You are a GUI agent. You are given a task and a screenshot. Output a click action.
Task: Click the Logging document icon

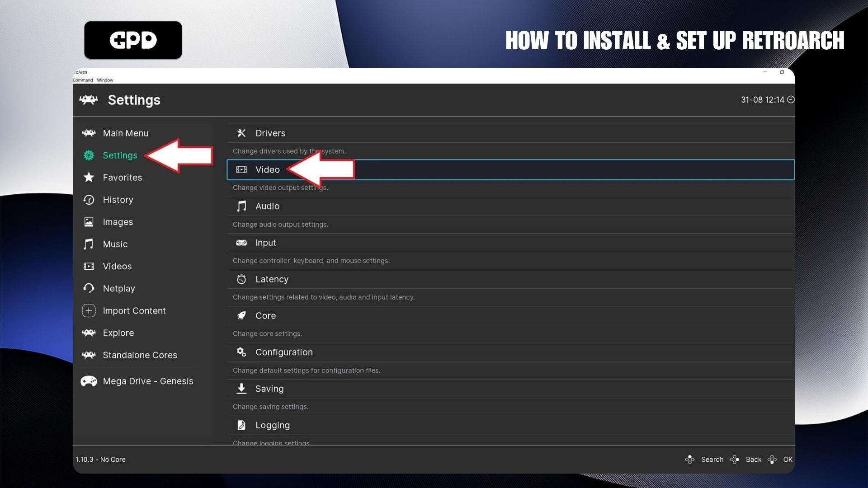241,425
